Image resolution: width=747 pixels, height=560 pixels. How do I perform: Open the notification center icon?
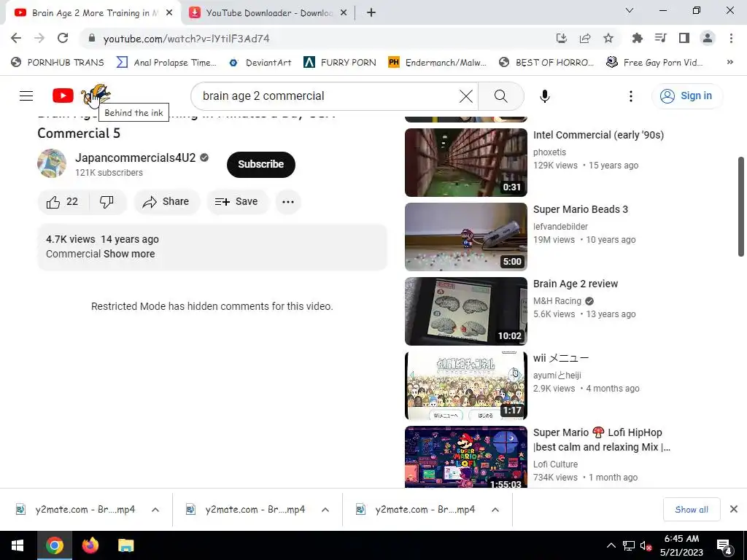click(x=724, y=545)
